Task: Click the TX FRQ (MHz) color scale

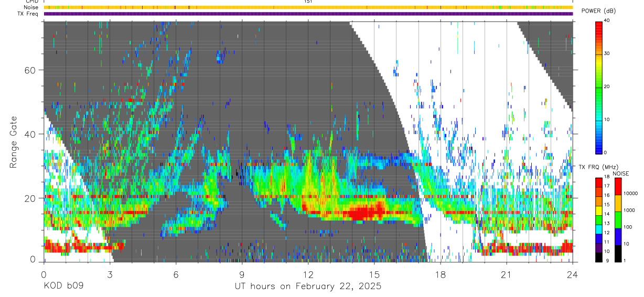Action: [x=599, y=220]
